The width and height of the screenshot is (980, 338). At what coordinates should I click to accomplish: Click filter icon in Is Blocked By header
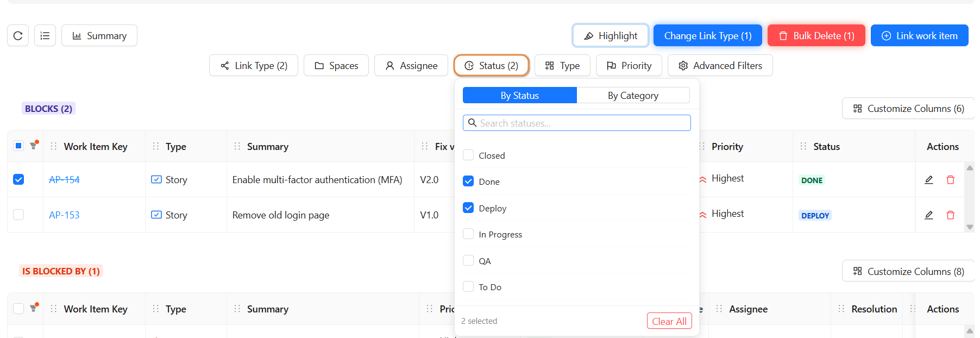pyautogui.click(x=34, y=308)
